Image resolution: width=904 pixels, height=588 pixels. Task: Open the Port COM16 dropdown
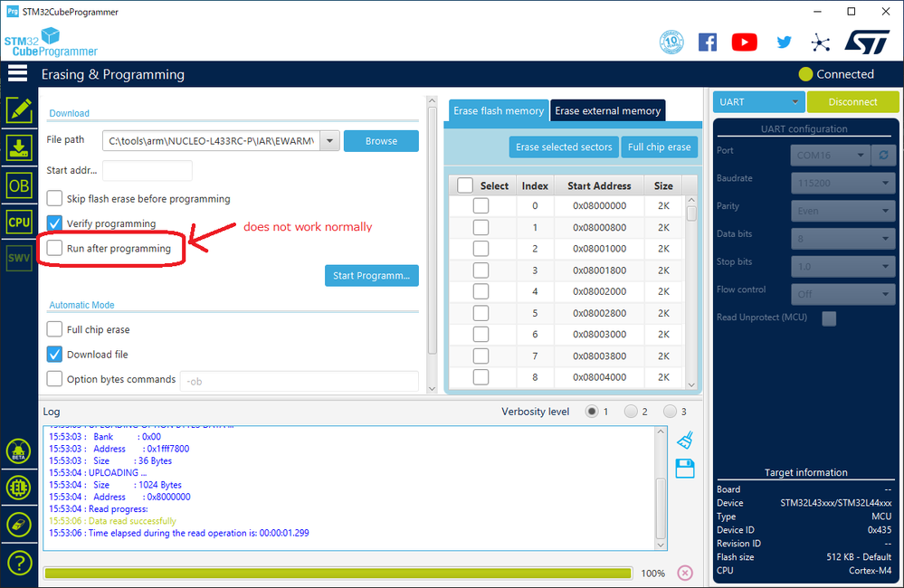point(830,155)
